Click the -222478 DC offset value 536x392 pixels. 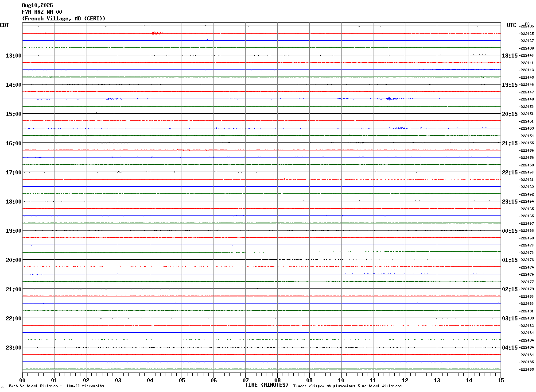pyautogui.click(x=526, y=260)
